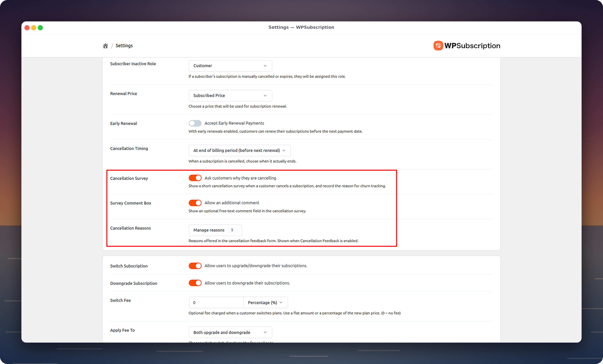Click the WPSubscription brand name text
This screenshot has height=364, width=603.
point(472,46)
